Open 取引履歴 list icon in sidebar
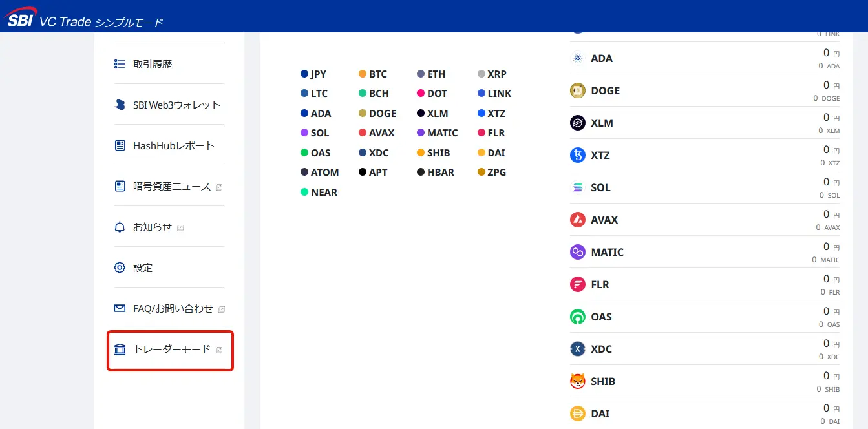 point(120,64)
